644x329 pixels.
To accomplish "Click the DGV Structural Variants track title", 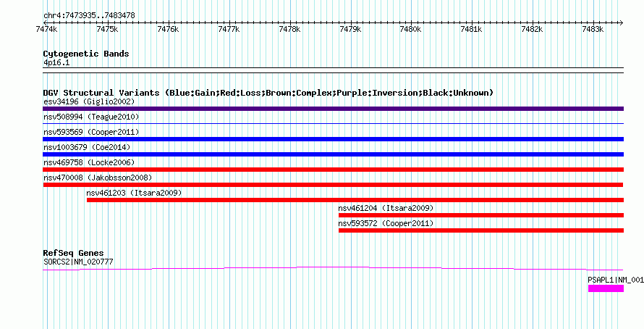I will 268,93.
